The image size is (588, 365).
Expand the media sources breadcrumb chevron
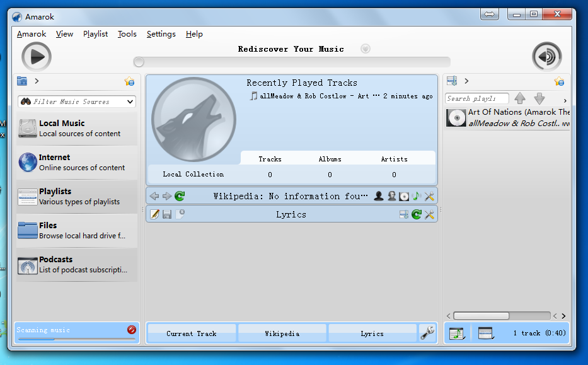(37, 81)
